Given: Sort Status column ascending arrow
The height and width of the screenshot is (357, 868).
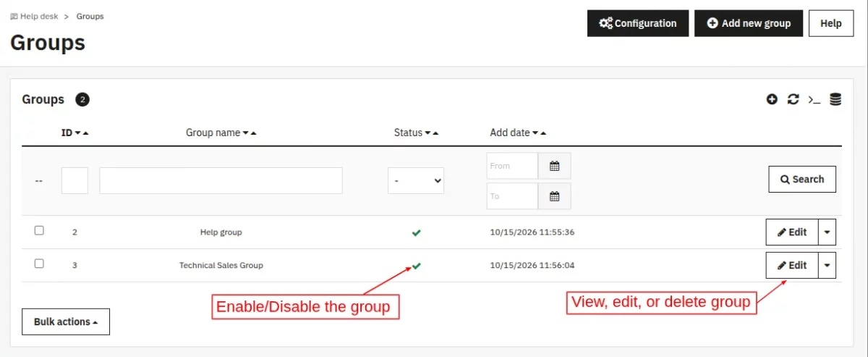Looking at the screenshot, I should point(436,133).
